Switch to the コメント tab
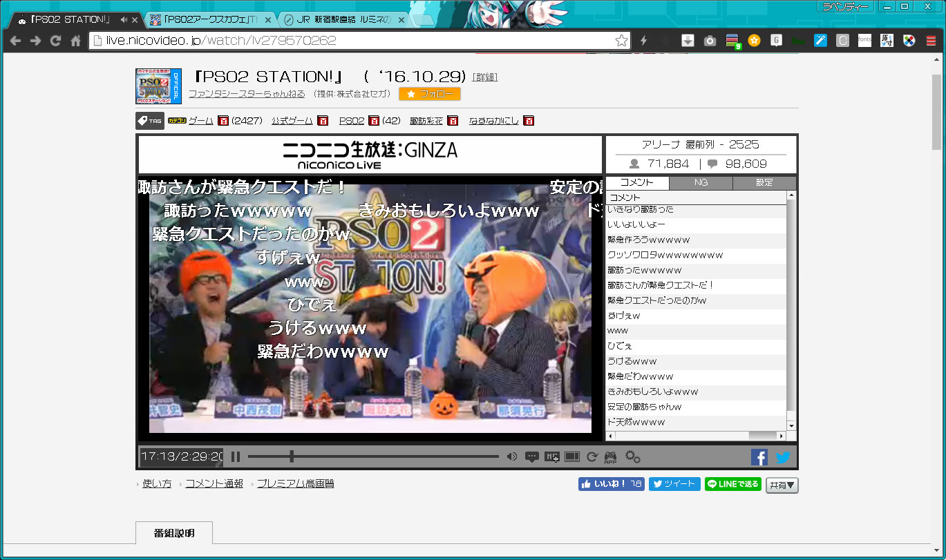The width and height of the screenshot is (946, 560). 637,183
